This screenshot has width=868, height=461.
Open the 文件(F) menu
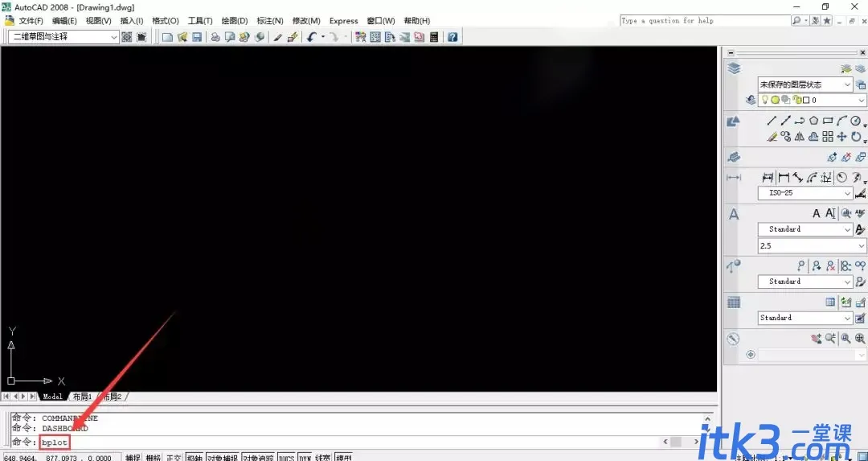[31, 20]
